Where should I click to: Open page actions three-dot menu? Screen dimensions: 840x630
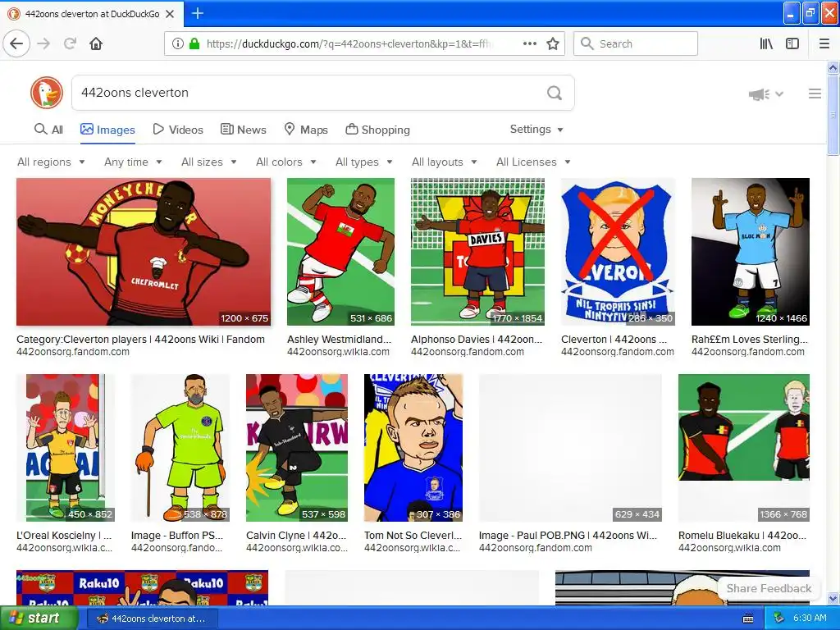pyautogui.click(x=529, y=43)
